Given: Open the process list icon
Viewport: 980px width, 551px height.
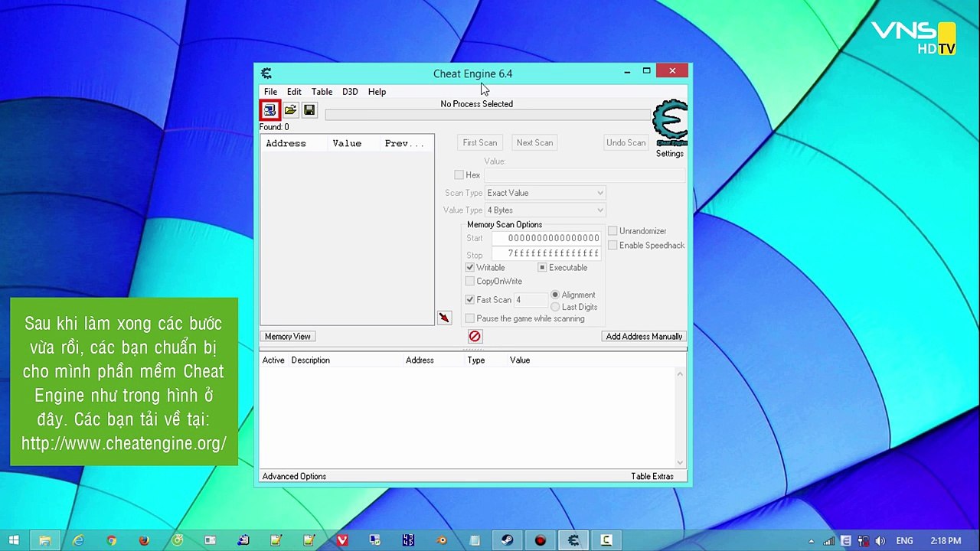Looking at the screenshot, I should [269, 111].
